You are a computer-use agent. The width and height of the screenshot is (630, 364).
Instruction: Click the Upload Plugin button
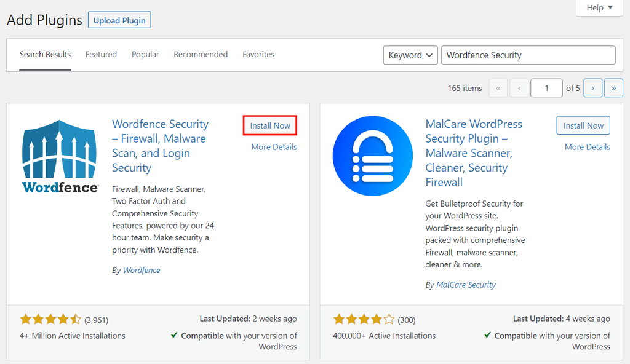click(x=119, y=20)
